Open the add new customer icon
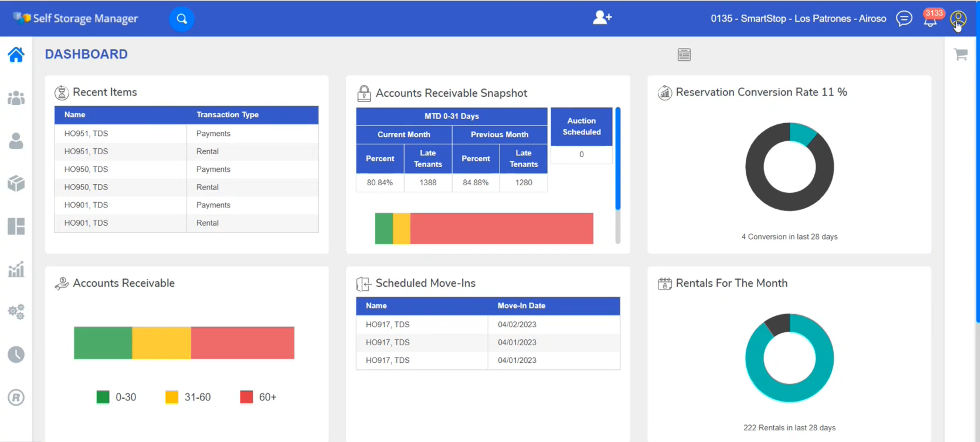The width and height of the screenshot is (980, 442). (x=602, y=18)
